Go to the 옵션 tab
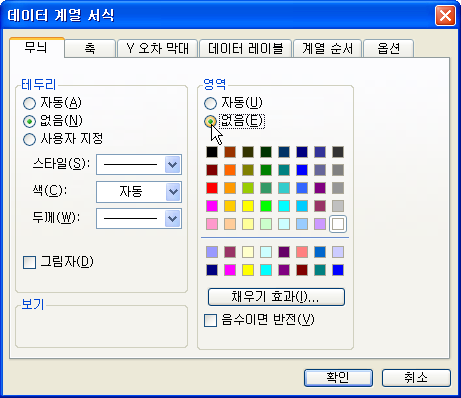The height and width of the screenshot is (398, 461). point(388,49)
